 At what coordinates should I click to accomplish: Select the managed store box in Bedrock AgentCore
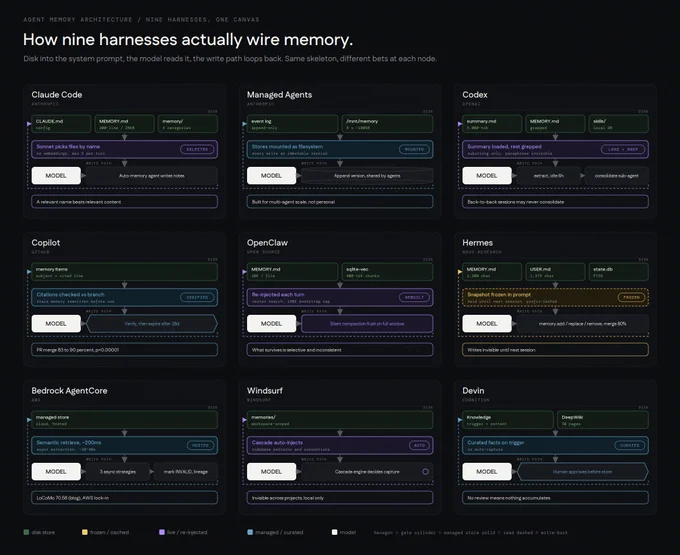[x=124, y=420]
